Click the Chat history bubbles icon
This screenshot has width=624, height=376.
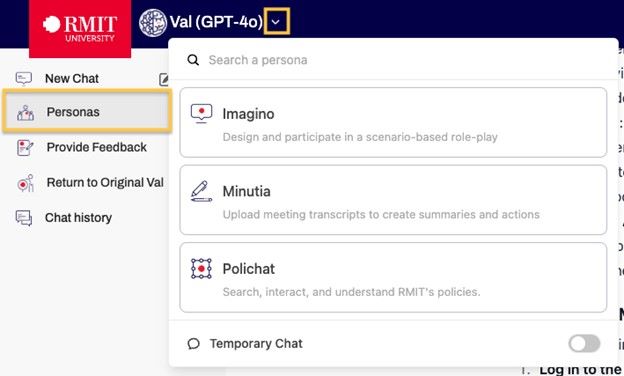[24, 218]
